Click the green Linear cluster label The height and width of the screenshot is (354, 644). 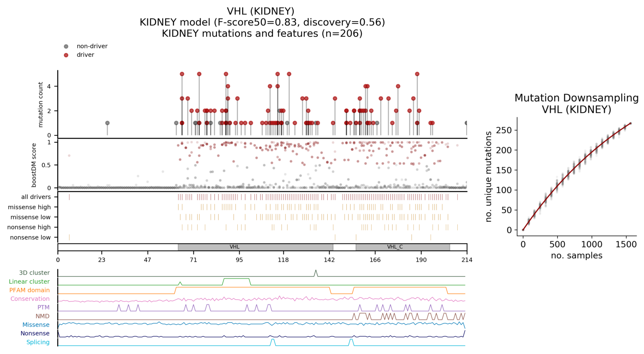coord(29,282)
